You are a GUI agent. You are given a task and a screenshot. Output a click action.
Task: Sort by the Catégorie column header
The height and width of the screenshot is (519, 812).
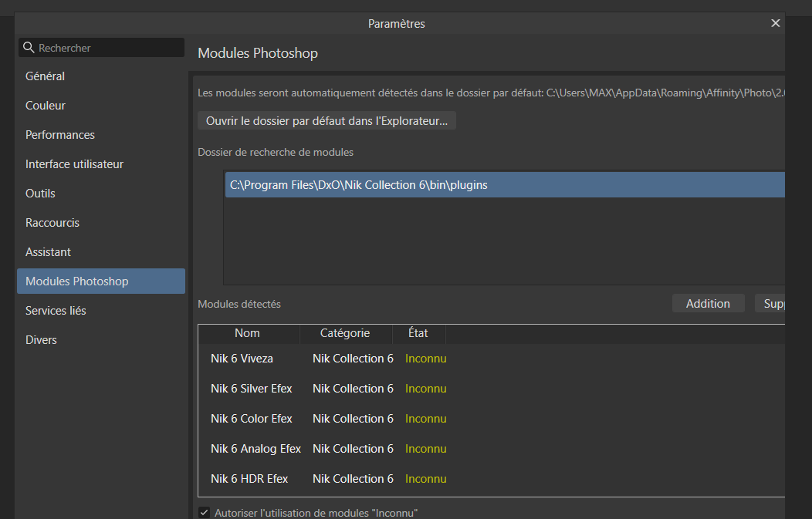click(346, 333)
